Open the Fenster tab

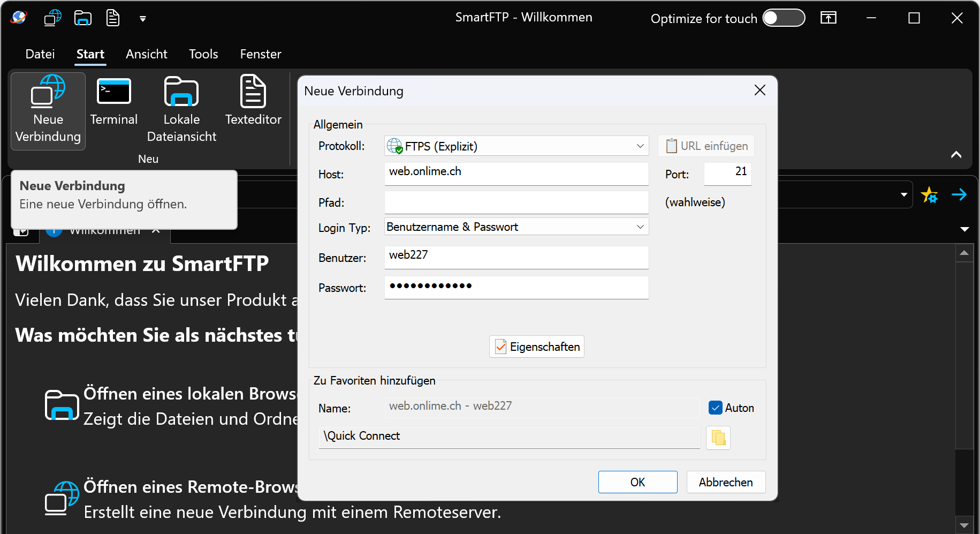261,54
